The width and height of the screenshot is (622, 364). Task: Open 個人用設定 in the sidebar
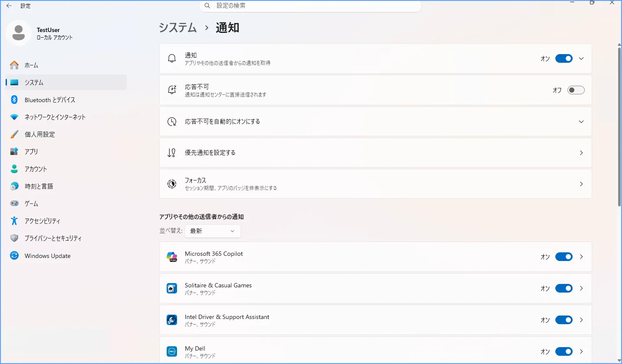[x=66, y=134]
